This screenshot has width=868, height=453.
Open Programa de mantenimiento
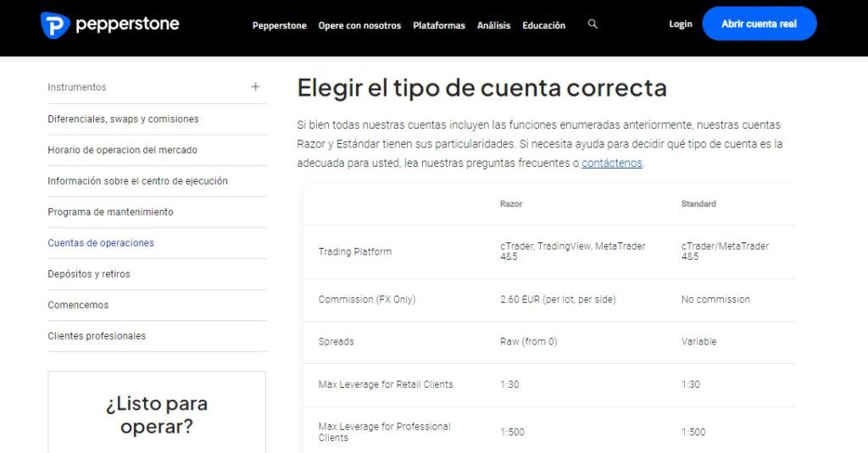pos(110,212)
